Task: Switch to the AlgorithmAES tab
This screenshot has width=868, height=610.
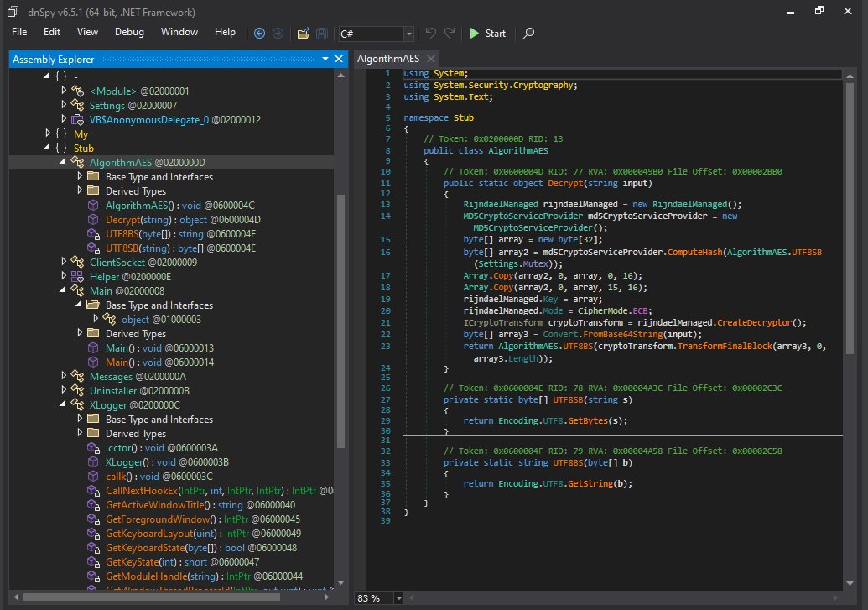Action: [388, 59]
